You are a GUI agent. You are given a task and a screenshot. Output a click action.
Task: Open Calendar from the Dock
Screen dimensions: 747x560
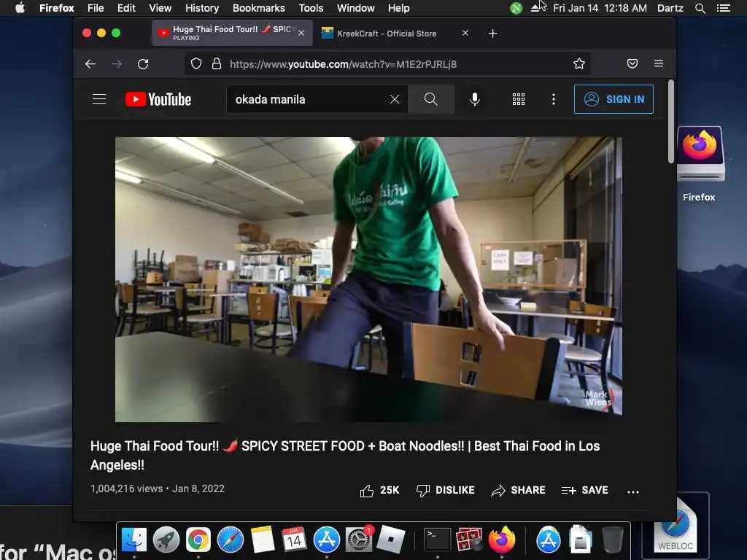coord(294,540)
